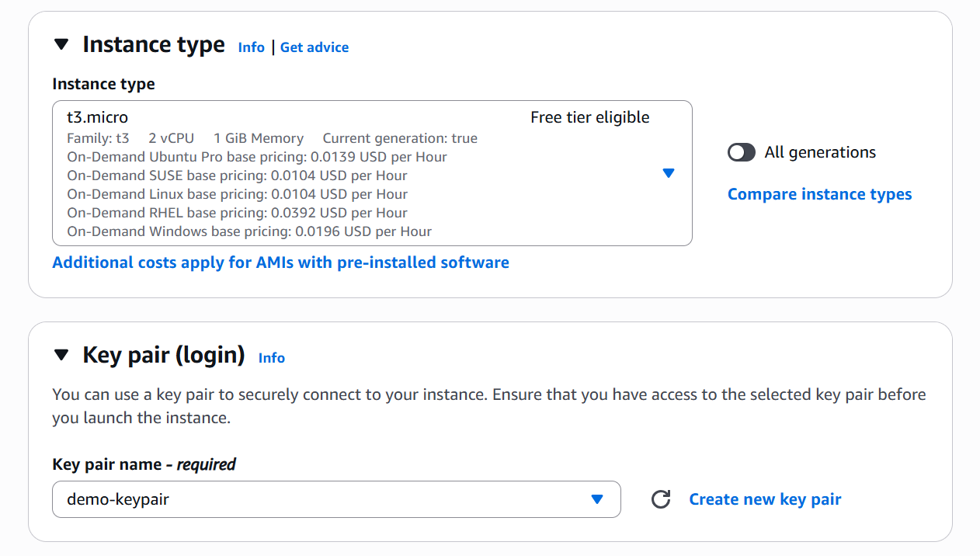Click the Instance type section heading
The width and height of the screenshot is (980, 556).
tap(154, 45)
